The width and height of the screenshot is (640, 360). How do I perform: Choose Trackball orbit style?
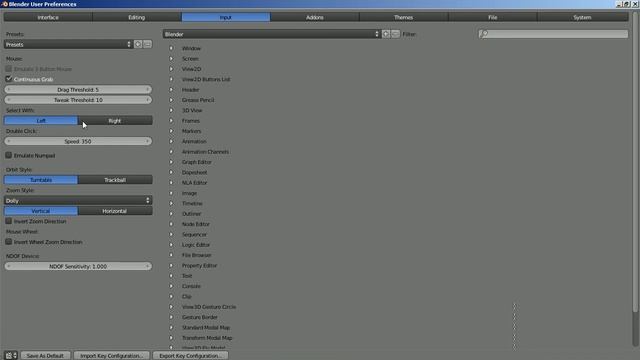coord(115,180)
